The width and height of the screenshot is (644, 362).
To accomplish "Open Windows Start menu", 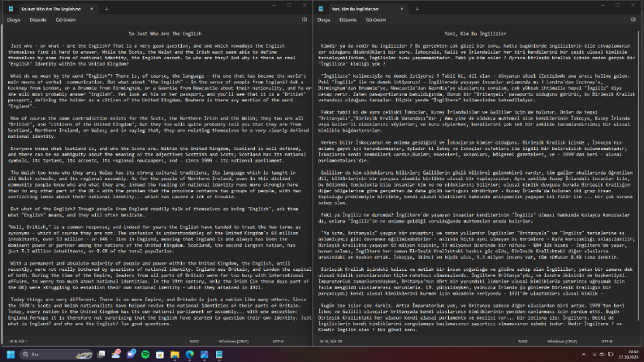I will coord(11,354).
